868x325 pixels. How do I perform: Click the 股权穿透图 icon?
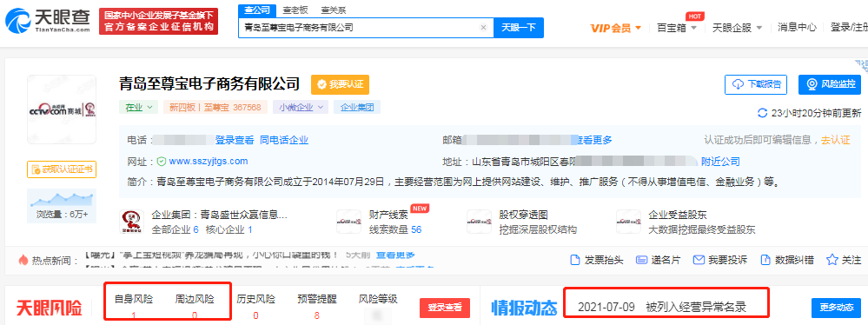coord(480,222)
